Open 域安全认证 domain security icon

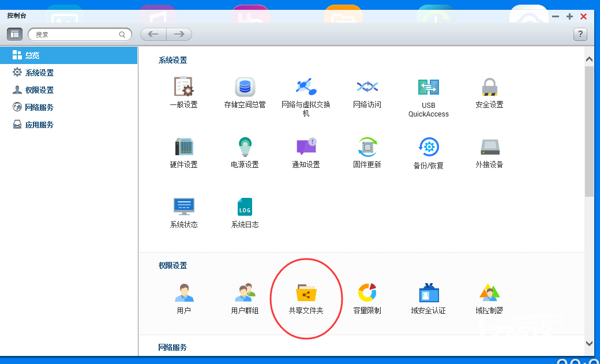tap(429, 293)
